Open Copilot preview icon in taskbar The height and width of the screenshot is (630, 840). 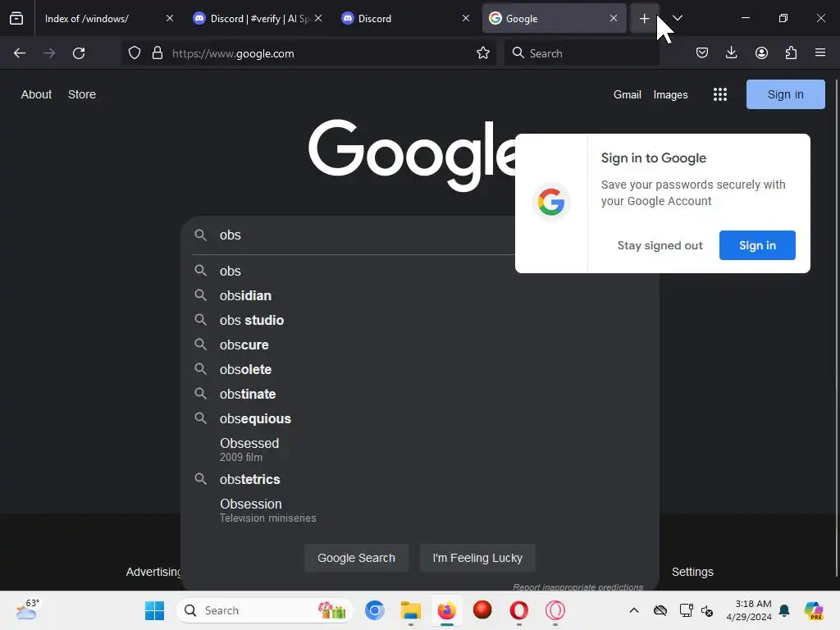point(814,610)
